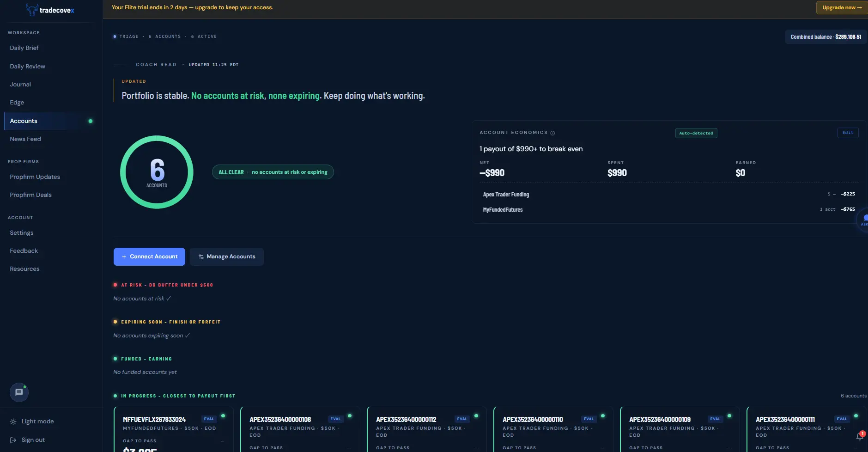The width and height of the screenshot is (868, 452).
Task: Click the sliders icon on Manage Accounts
Action: coord(201,257)
